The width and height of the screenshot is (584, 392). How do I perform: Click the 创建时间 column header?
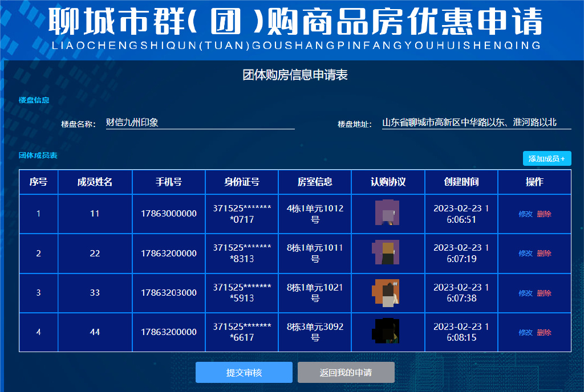[x=461, y=182]
